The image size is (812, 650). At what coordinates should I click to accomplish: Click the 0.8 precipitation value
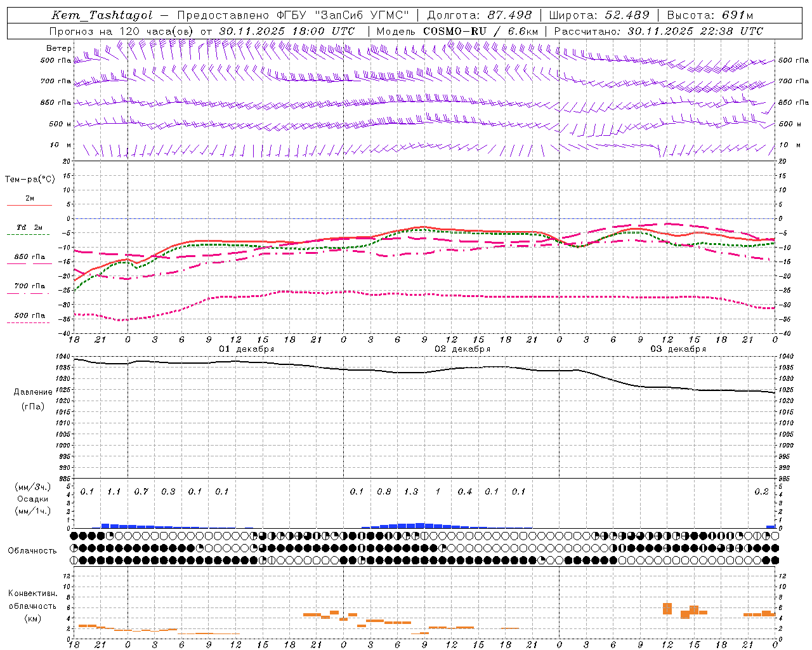click(x=384, y=492)
